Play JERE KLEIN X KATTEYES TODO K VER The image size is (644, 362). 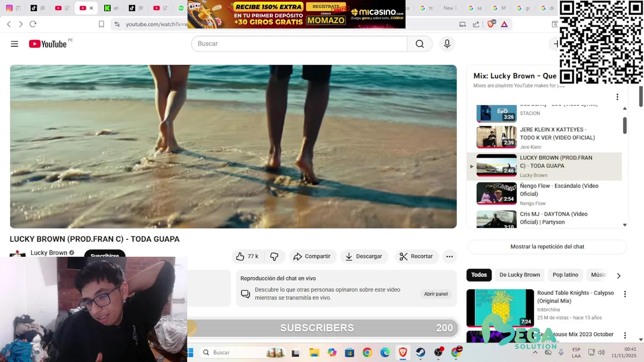[544, 137]
